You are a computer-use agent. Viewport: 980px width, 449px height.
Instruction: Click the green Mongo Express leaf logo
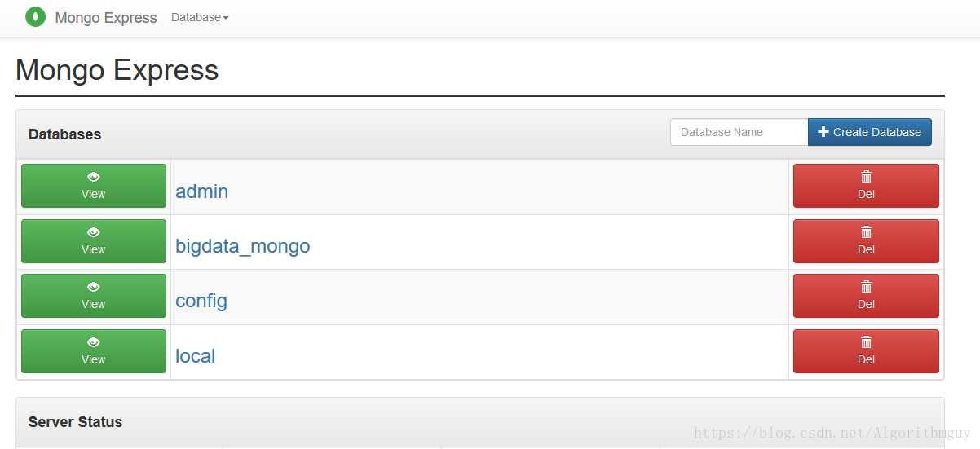[x=36, y=17]
